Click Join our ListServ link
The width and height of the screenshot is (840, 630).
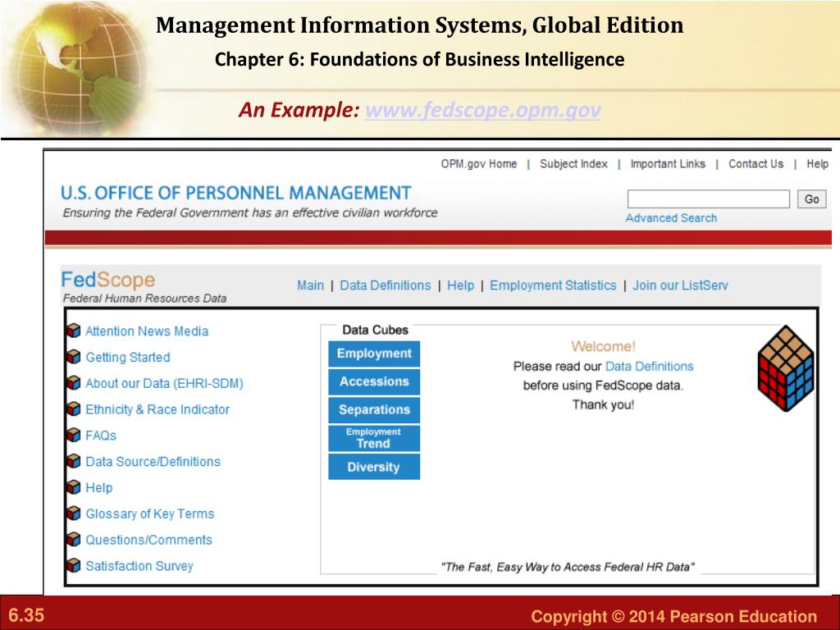point(680,285)
